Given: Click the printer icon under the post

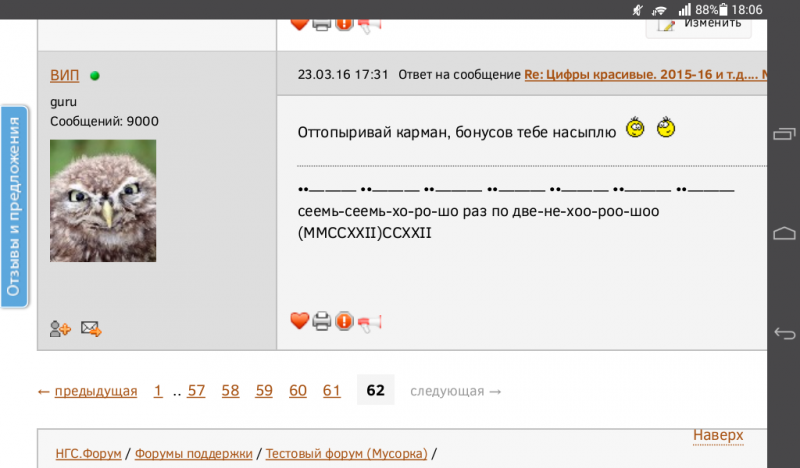Looking at the screenshot, I should point(322,321).
